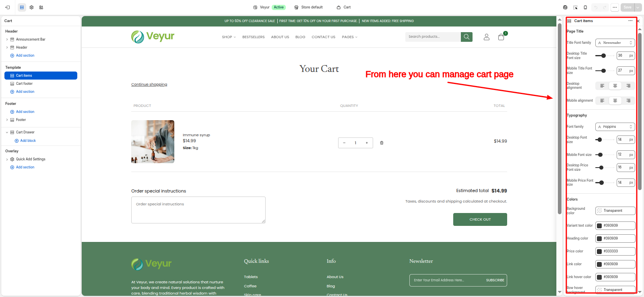Exit the theme editor via back icon
644x297 pixels.
[x=7, y=7]
